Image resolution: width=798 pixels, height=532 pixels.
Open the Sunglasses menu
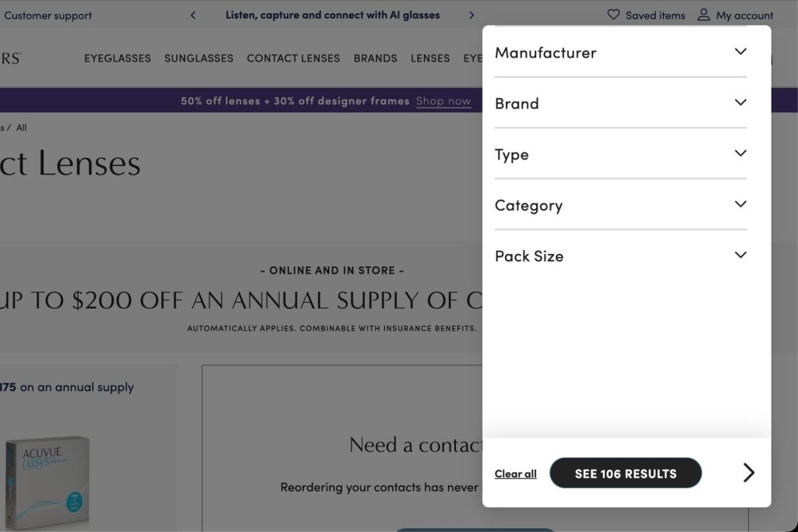pos(199,58)
